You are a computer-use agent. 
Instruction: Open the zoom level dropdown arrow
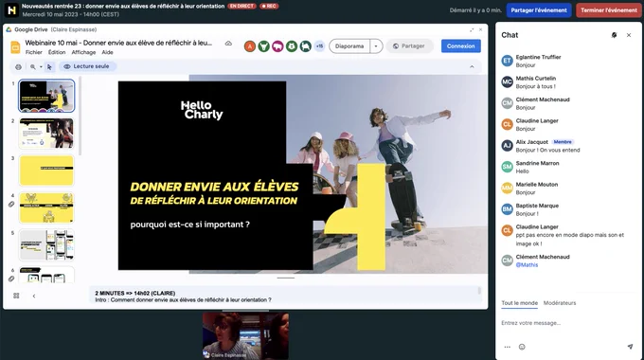[x=41, y=66]
